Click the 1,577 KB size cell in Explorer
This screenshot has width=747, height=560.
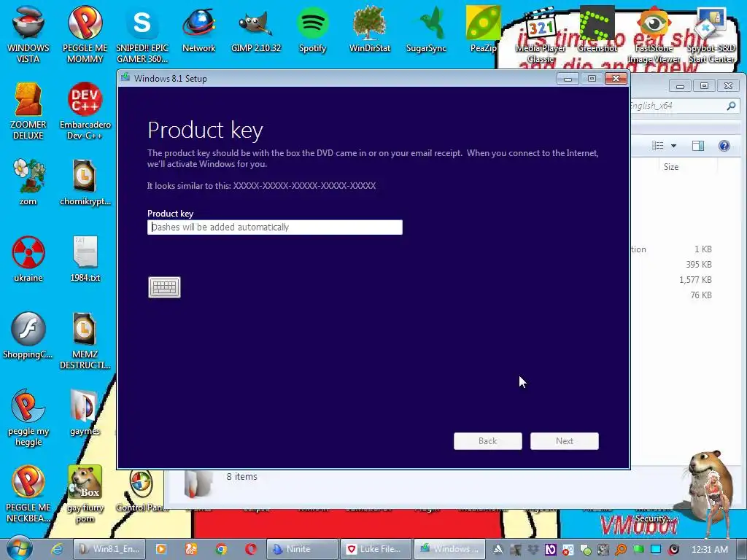point(695,279)
